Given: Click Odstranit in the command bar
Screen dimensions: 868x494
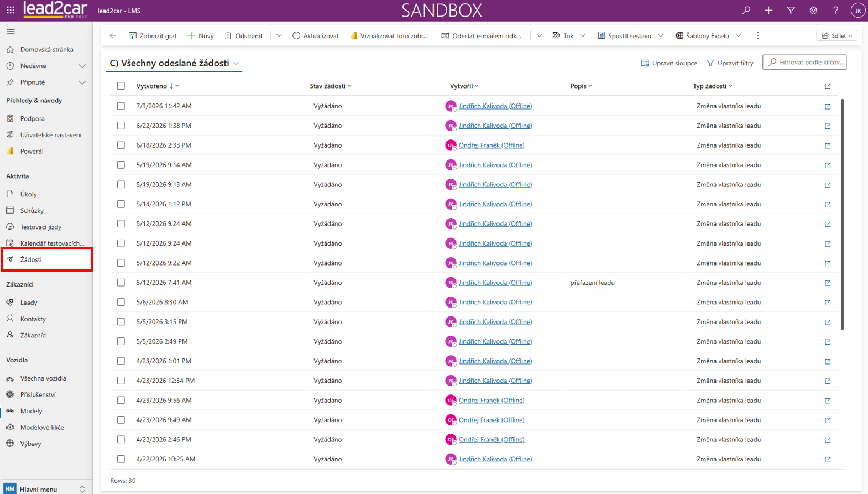Looking at the screenshot, I should [243, 35].
